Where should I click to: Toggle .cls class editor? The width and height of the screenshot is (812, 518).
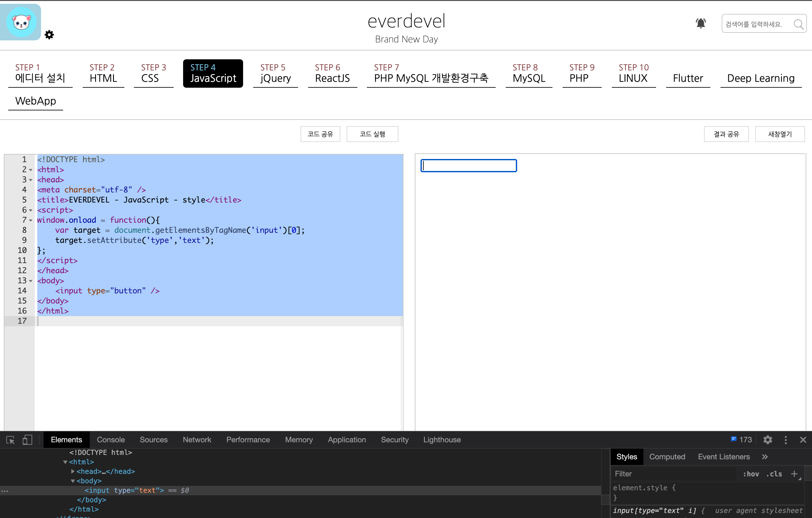[774, 474]
